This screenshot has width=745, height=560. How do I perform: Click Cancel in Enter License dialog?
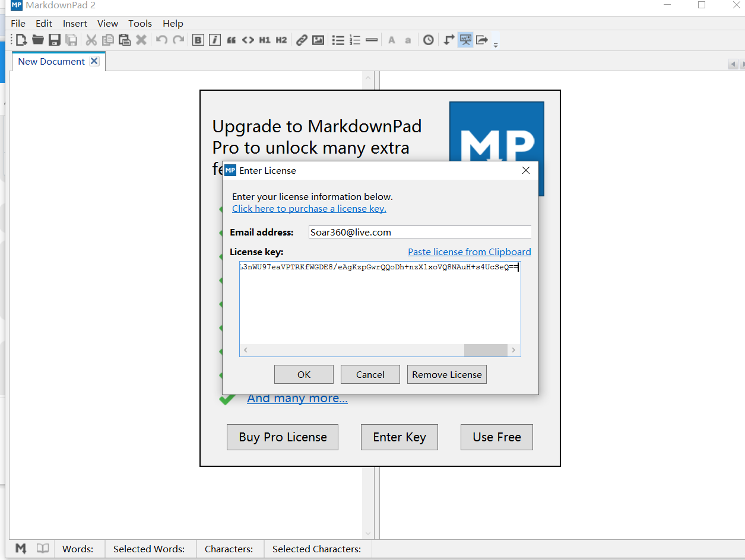370,374
